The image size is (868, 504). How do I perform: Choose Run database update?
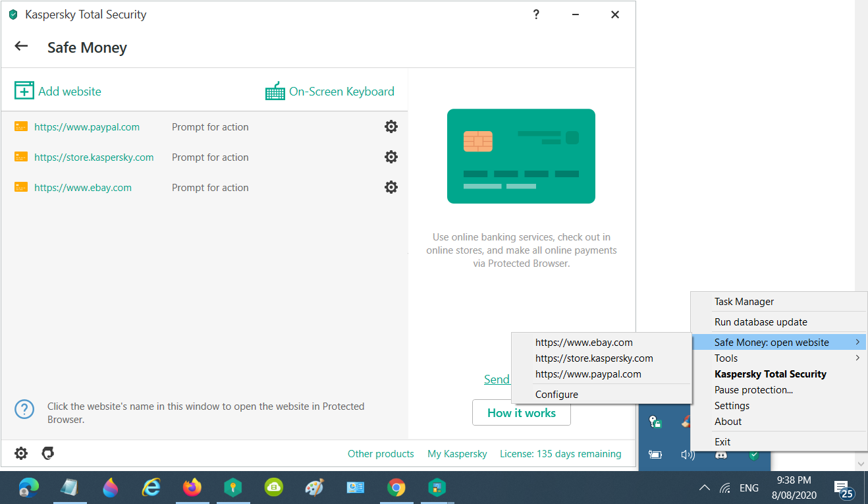click(761, 322)
